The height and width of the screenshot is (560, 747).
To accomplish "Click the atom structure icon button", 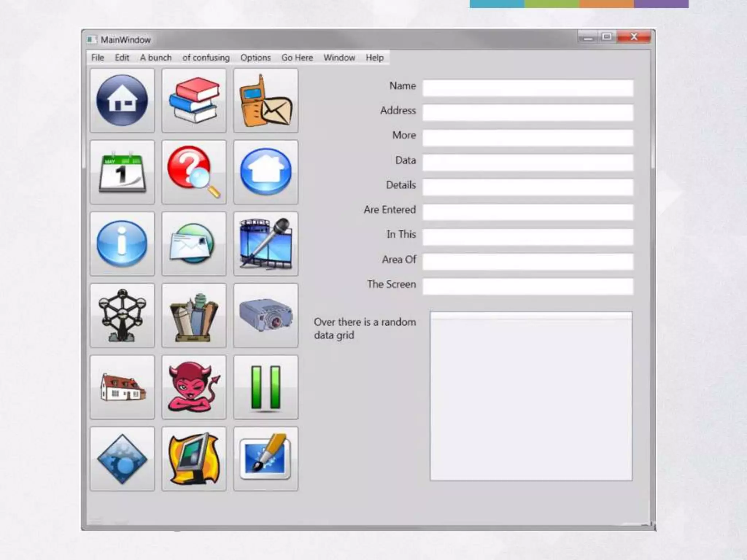I will point(122,315).
